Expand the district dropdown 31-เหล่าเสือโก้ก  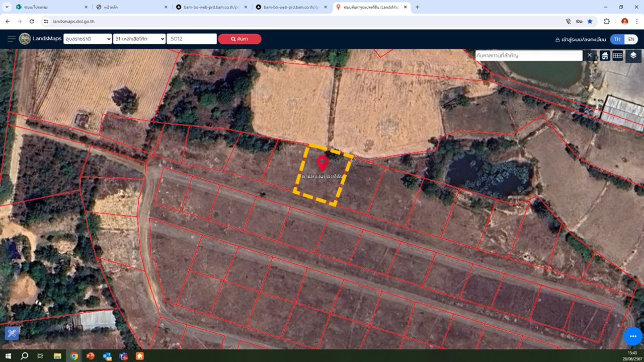(139, 39)
